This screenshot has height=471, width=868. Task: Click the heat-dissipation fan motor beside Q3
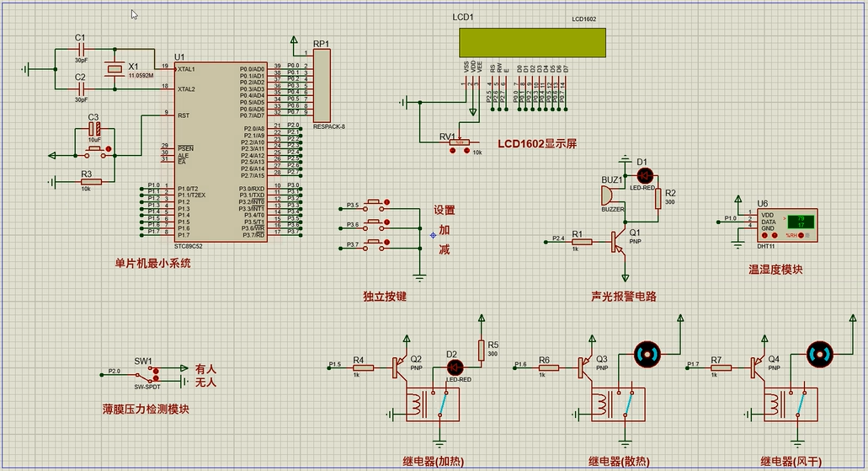[648, 354]
